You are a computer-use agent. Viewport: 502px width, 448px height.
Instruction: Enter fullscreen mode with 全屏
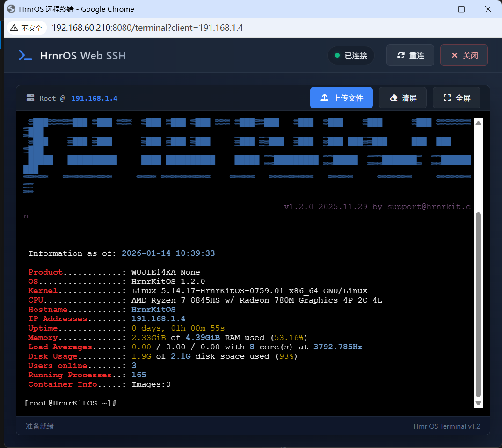pos(456,98)
